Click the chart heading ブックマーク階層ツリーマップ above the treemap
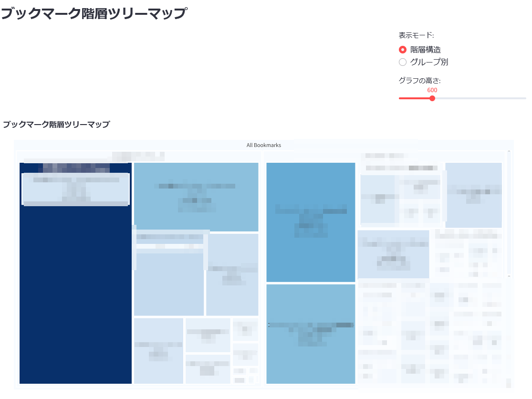The height and width of the screenshot is (399, 532). [57, 124]
